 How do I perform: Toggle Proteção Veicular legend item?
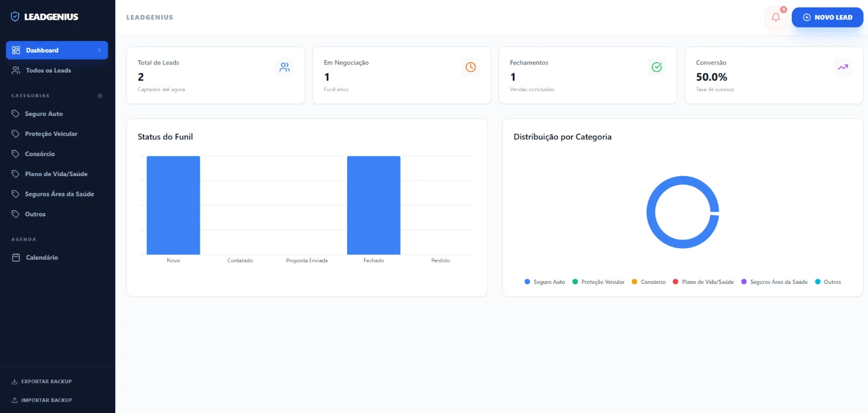(598, 282)
